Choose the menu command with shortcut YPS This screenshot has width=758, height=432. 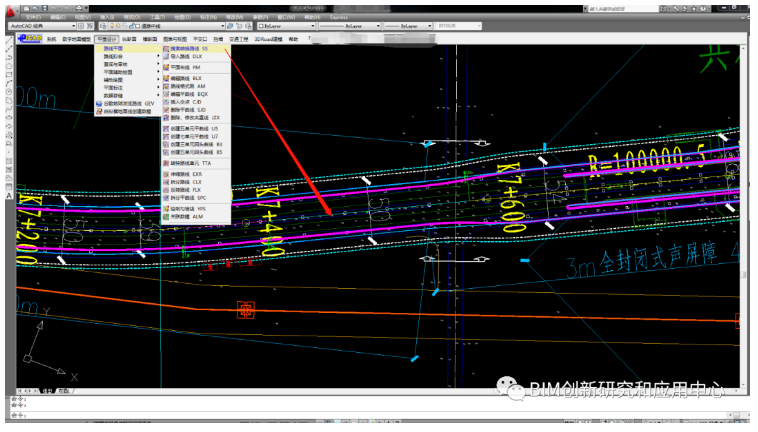click(x=196, y=209)
